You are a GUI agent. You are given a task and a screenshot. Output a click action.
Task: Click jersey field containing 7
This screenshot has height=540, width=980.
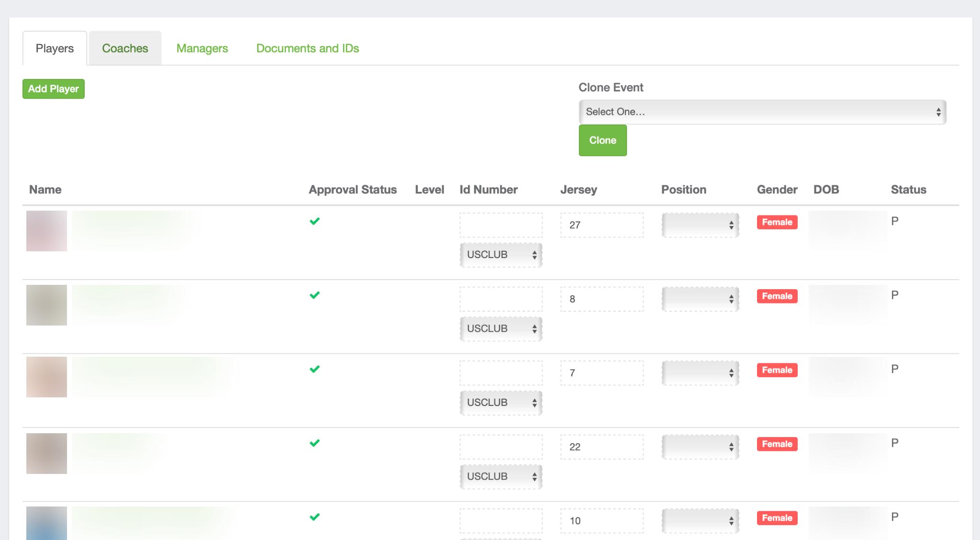click(602, 373)
